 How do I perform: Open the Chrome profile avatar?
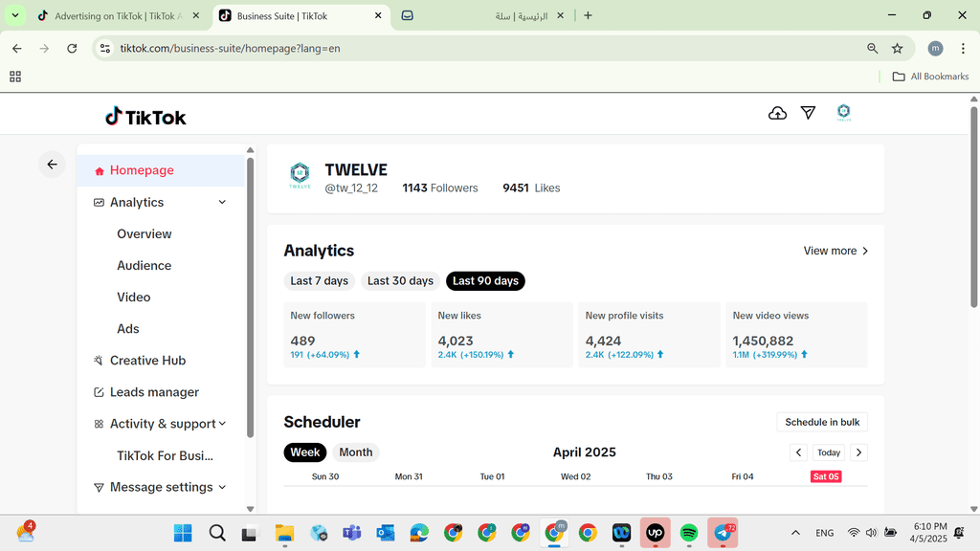coord(936,48)
